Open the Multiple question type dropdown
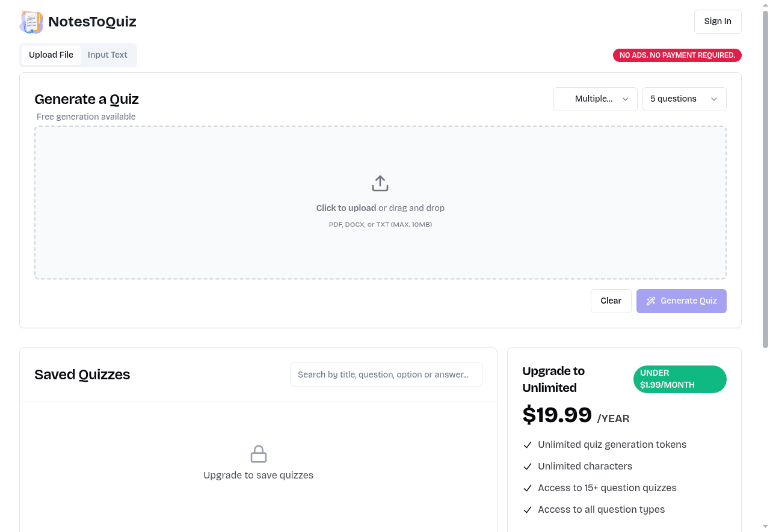Image resolution: width=770 pixels, height=532 pixels. click(595, 99)
